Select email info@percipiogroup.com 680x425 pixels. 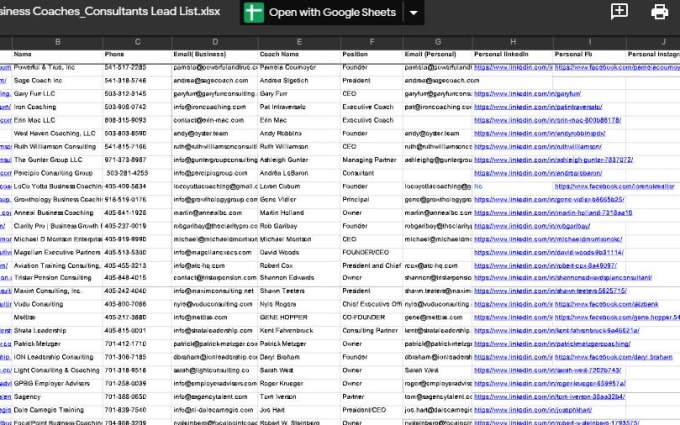(215, 173)
